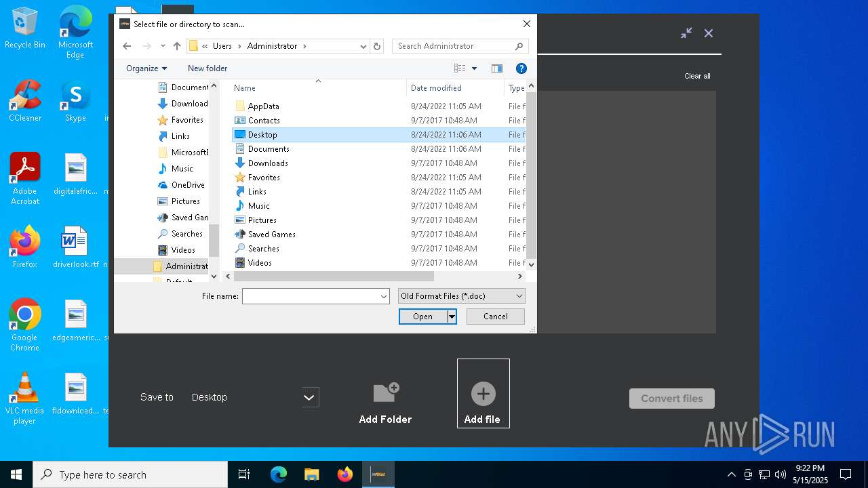Image resolution: width=868 pixels, height=488 pixels.
Task: Select the Contacts folder in file list
Action: [x=264, y=121]
